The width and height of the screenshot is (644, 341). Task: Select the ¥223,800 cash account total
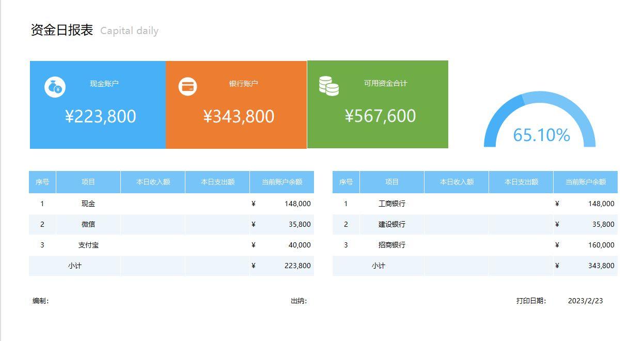[x=101, y=116]
